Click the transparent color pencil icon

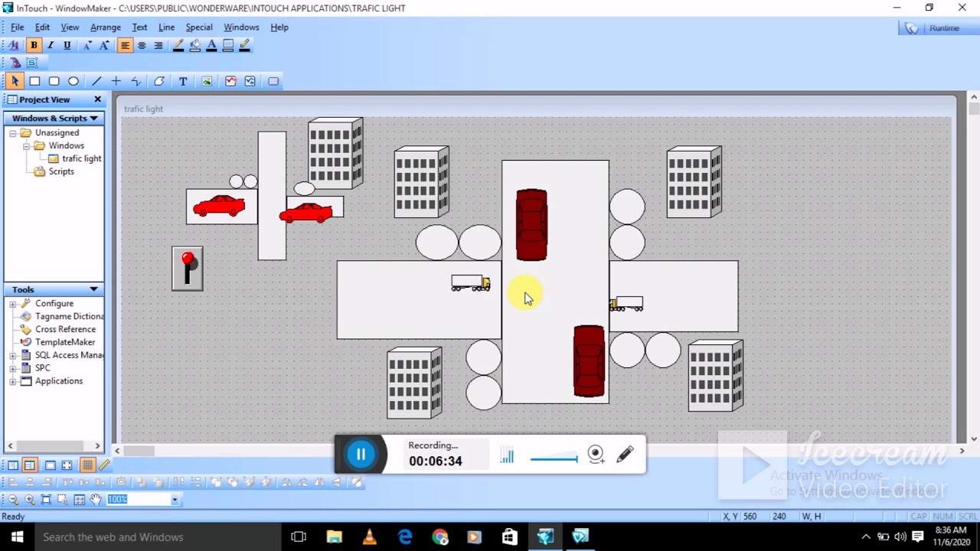click(245, 46)
